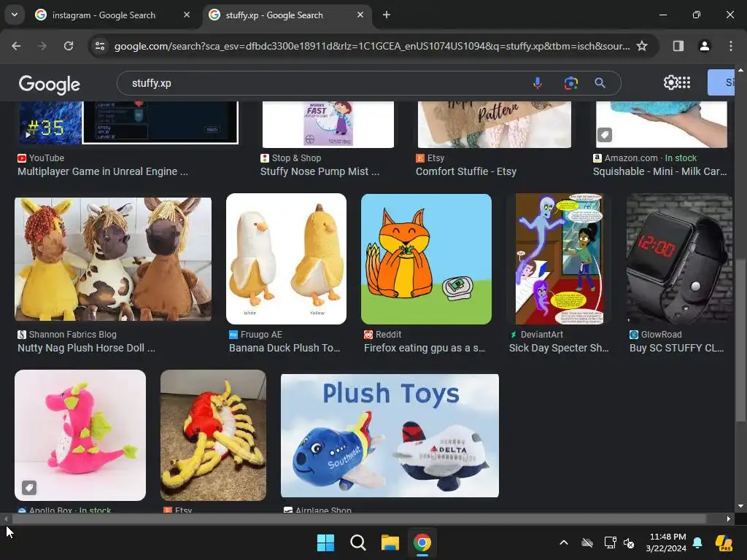Viewport: 747px width, 560px height.
Task: Switch to instagram - Google Search tab
Action: point(104,15)
